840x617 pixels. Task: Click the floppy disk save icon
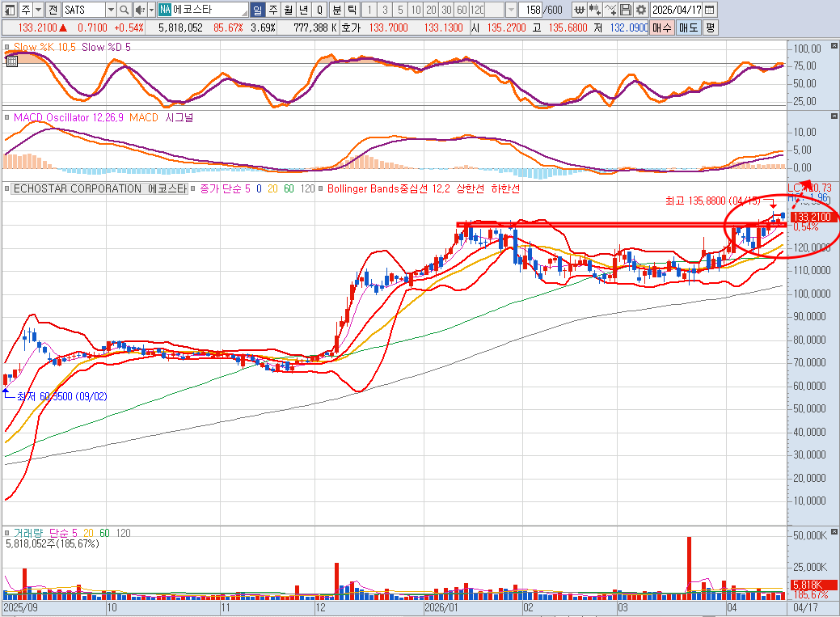tap(625, 10)
